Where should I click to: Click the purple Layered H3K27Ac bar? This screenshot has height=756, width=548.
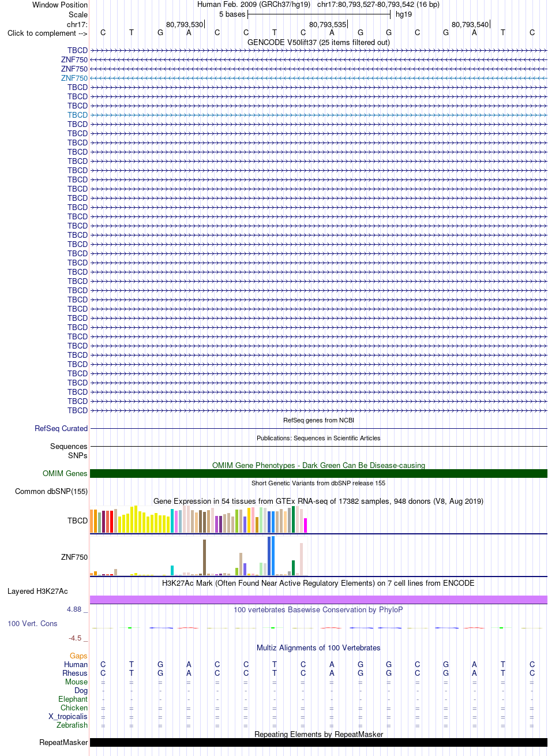[x=318, y=600]
